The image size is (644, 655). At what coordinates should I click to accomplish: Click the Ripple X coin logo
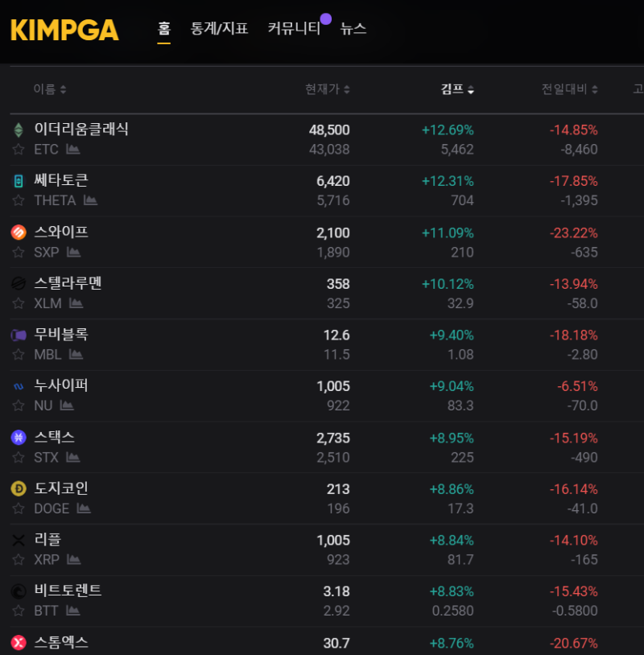click(x=19, y=540)
